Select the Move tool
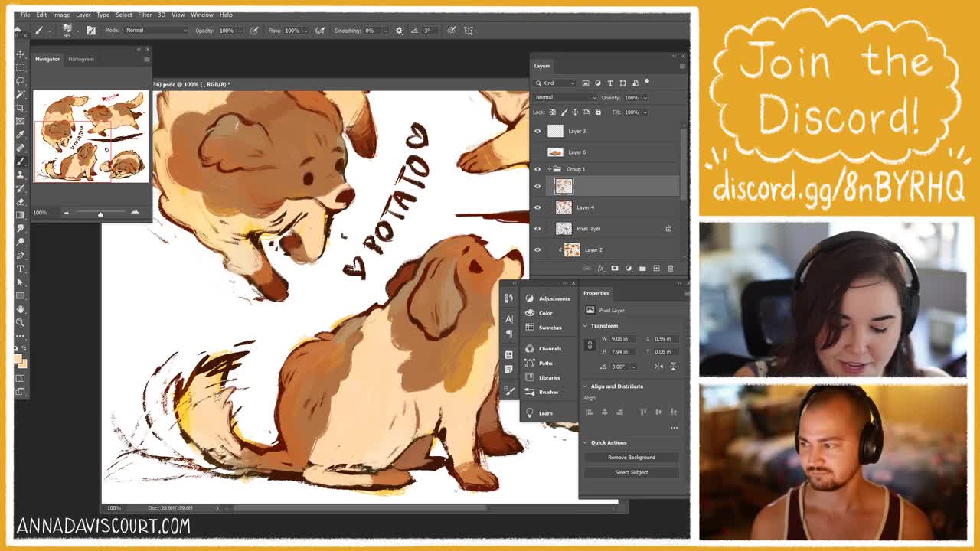The image size is (980, 551). (x=21, y=54)
